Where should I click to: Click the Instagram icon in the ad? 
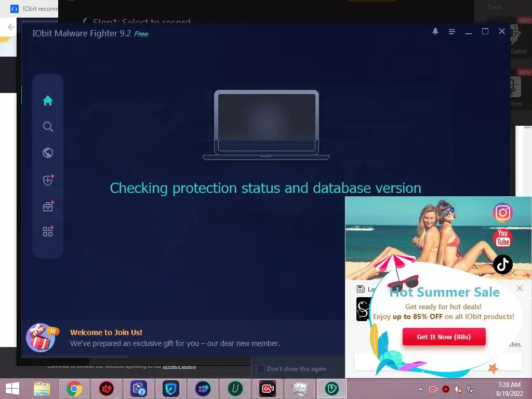point(502,212)
